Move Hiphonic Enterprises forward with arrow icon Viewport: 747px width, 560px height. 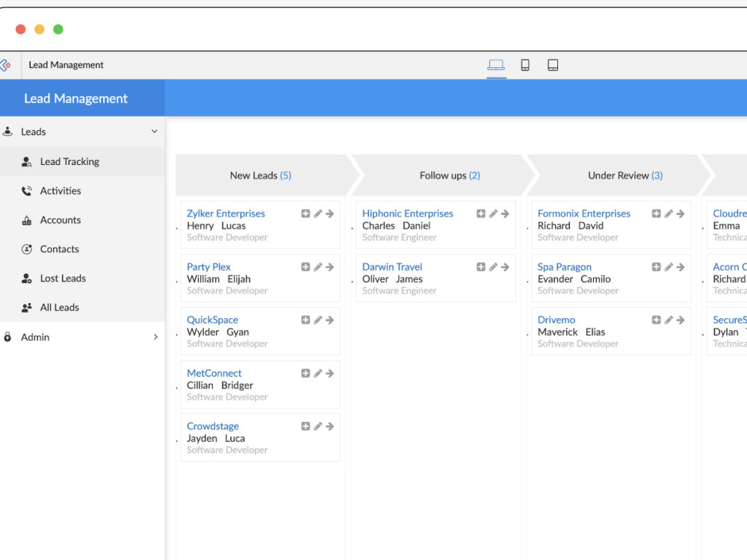[x=505, y=214]
